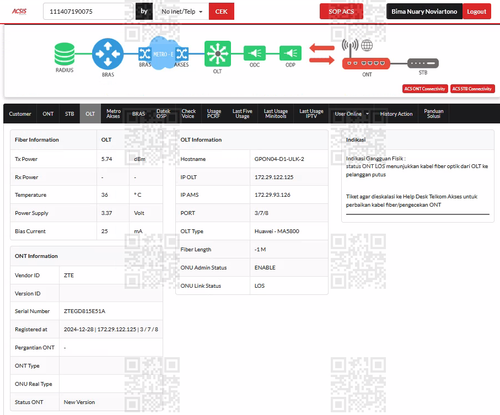Viewport: 500px width, 415px height.
Task: Select the grey STB device icon
Action: pos(423,63)
